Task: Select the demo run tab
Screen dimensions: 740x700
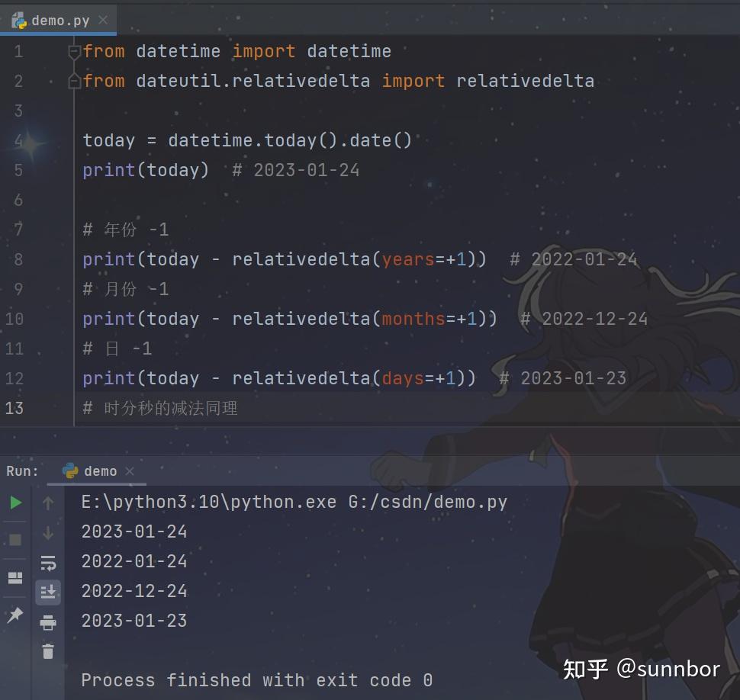Action: 97,471
